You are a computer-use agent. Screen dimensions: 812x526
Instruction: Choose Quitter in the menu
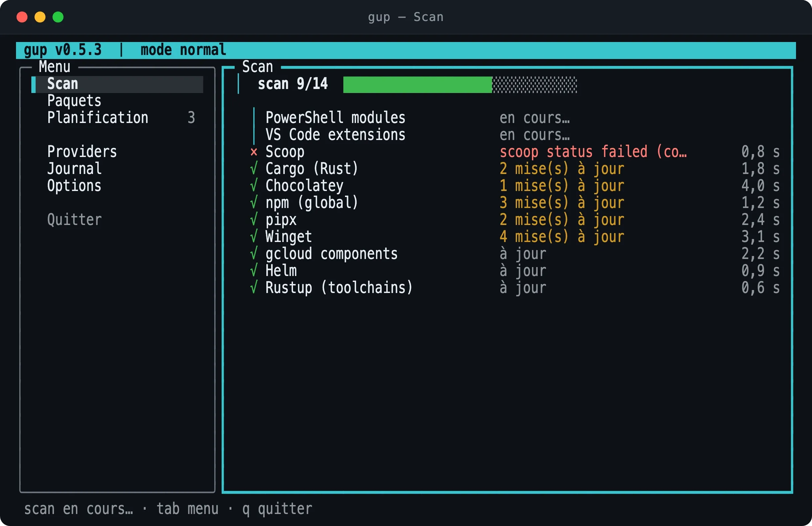[74, 220]
